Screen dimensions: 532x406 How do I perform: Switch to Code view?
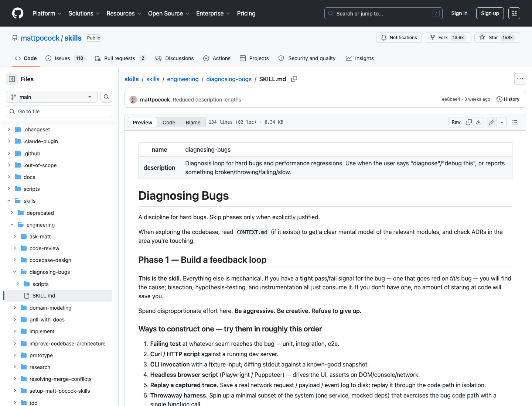tap(169, 123)
